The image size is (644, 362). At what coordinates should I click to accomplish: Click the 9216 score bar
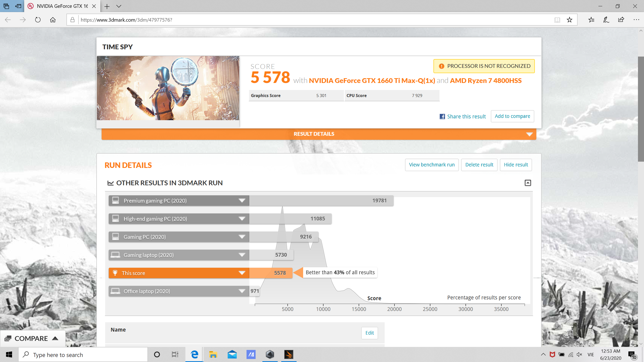(x=284, y=237)
